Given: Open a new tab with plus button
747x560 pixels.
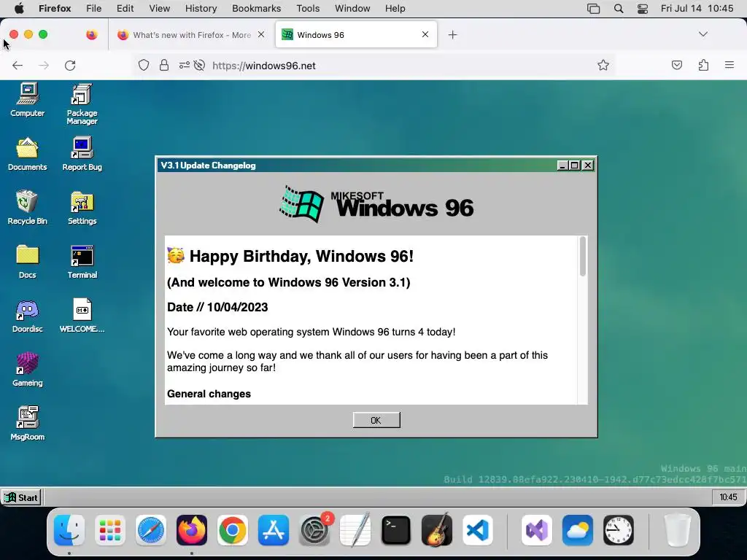Looking at the screenshot, I should (x=452, y=35).
